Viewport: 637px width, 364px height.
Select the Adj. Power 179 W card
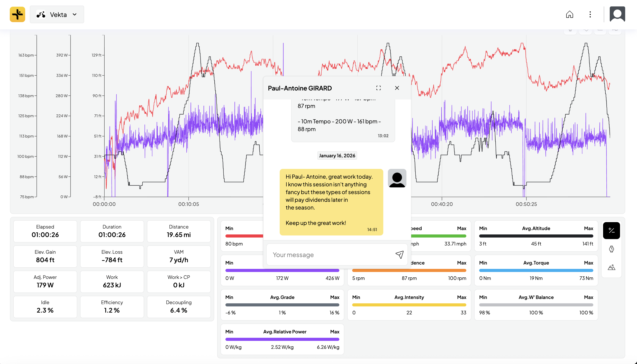(x=45, y=281)
